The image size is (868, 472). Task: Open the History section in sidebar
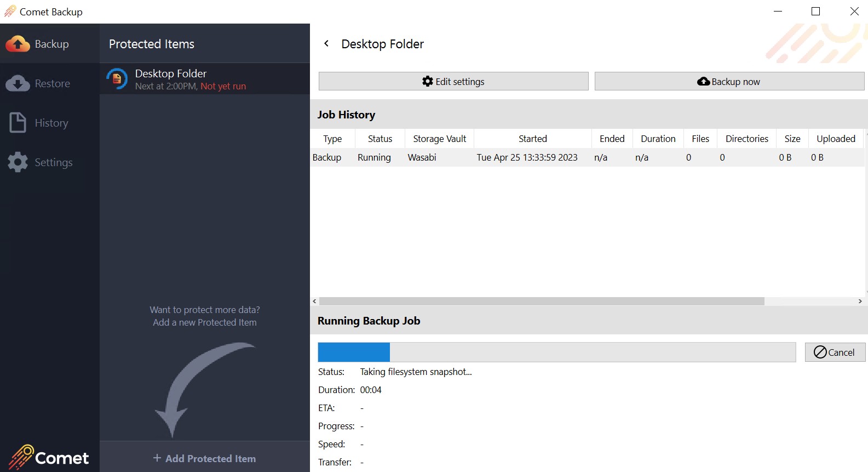pos(50,123)
